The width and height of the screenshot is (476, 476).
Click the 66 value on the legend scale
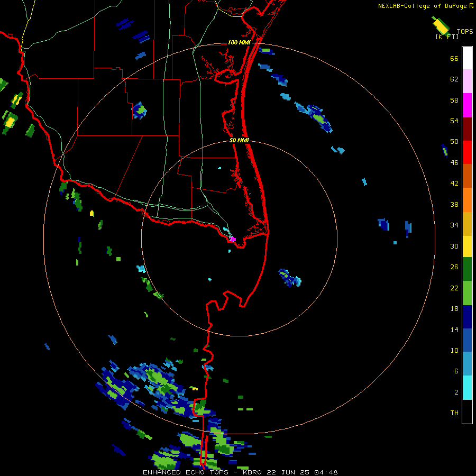(454, 59)
